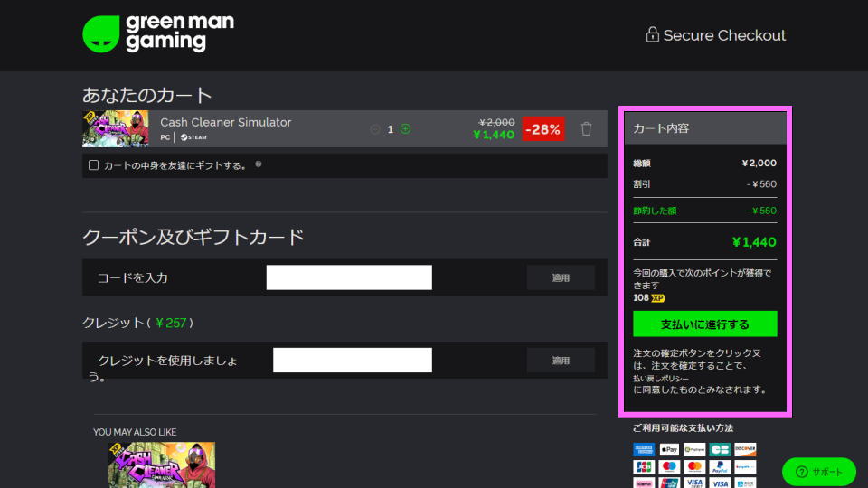868x488 pixels.
Task: Open the gift option help question-mark icon
Action: pyautogui.click(x=258, y=164)
